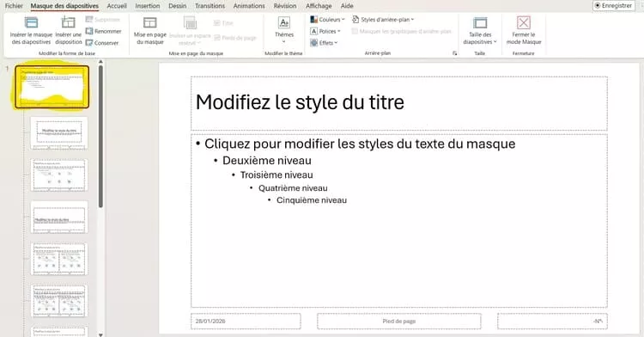Open the Dessin tab
The height and width of the screenshot is (337, 644).
tap(178, 6)
